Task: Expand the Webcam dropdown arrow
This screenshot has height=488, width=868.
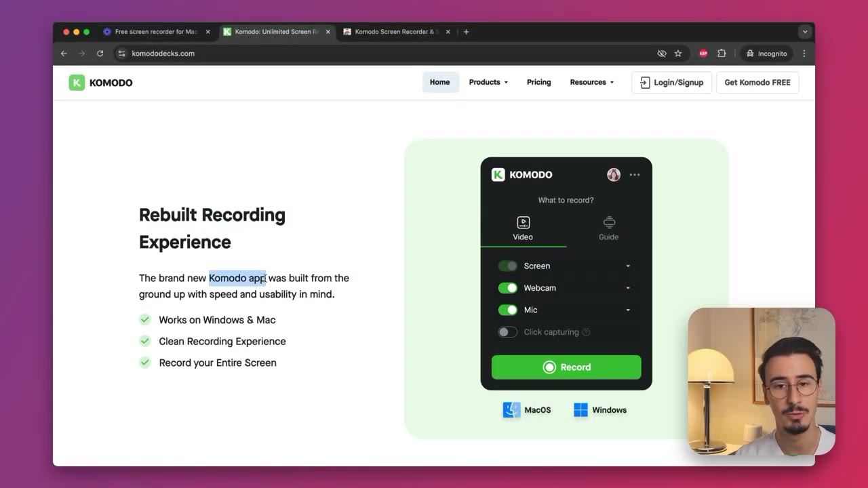Action: pos(628,288)
